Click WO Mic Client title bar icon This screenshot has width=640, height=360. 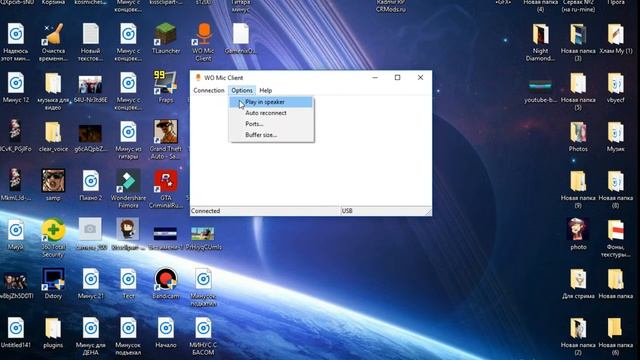198,78
